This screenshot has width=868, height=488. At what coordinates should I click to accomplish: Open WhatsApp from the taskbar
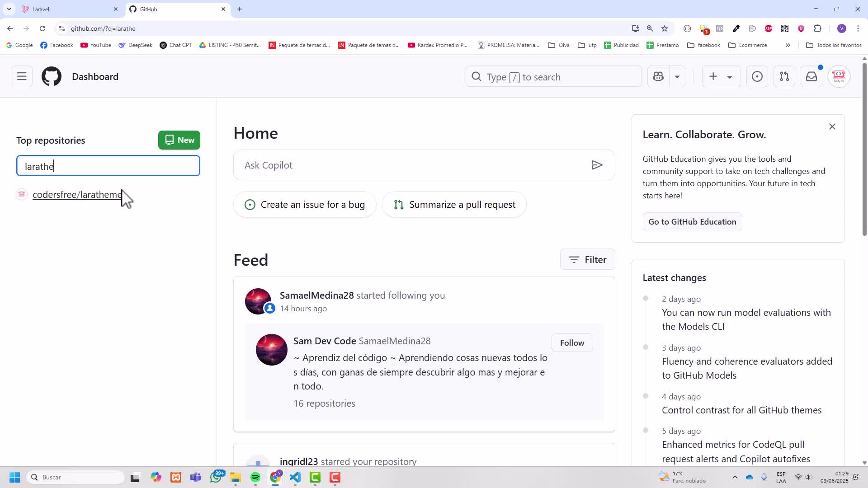point(216,477)
